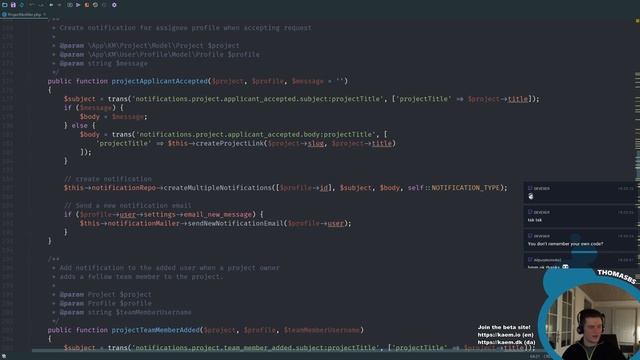Click the '@param string $message' docblock line
The height and width of the screenshot is (360, 640).
coord(104,63)
